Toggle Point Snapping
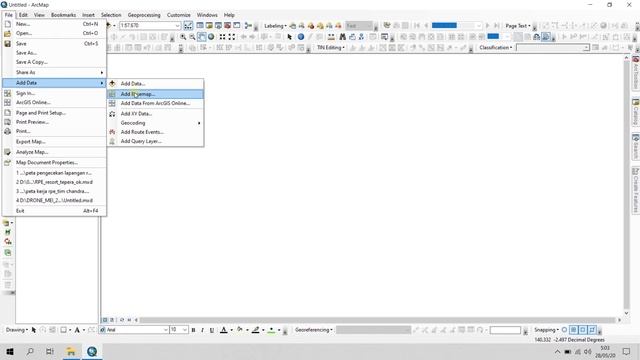 (x=564, y=330)
